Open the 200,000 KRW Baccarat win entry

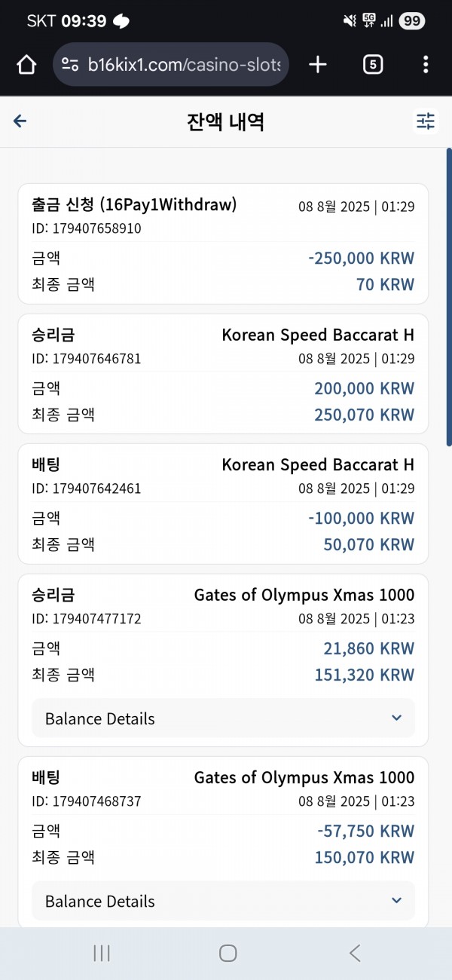223,374
